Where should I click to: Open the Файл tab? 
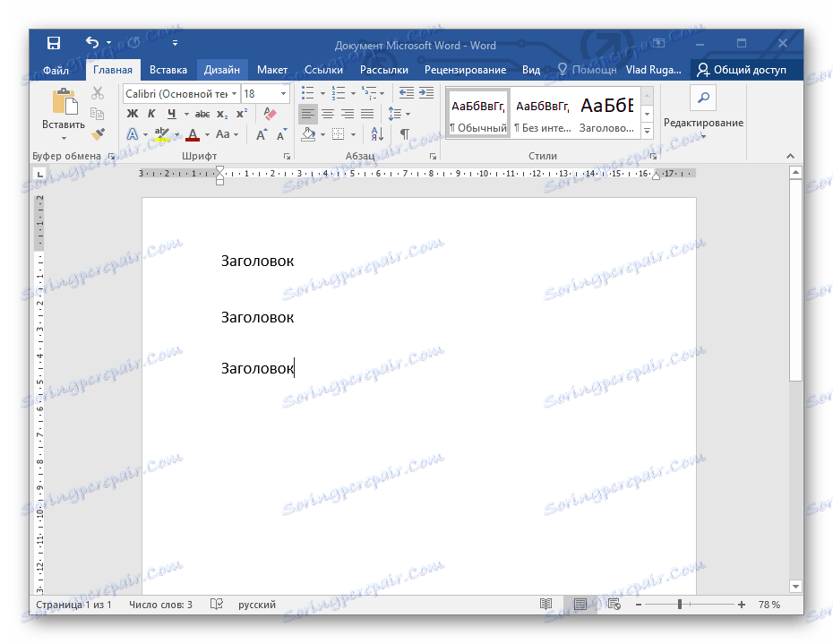[x=56, y=70]
